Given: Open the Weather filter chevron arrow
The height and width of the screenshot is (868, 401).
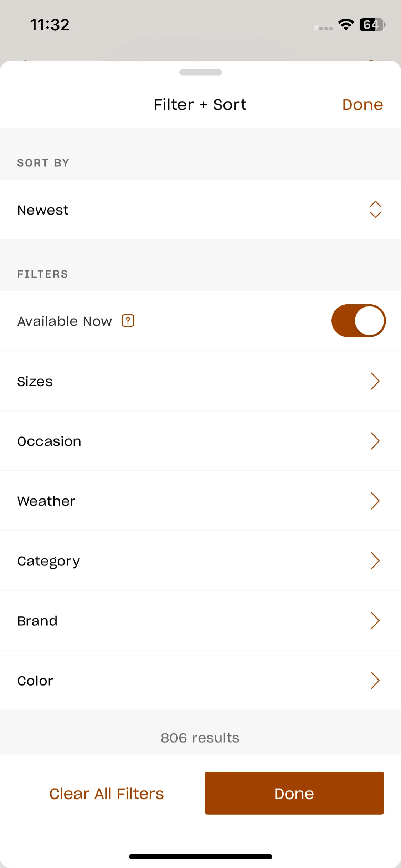Looking at the screenshot, I should (375, 501).
